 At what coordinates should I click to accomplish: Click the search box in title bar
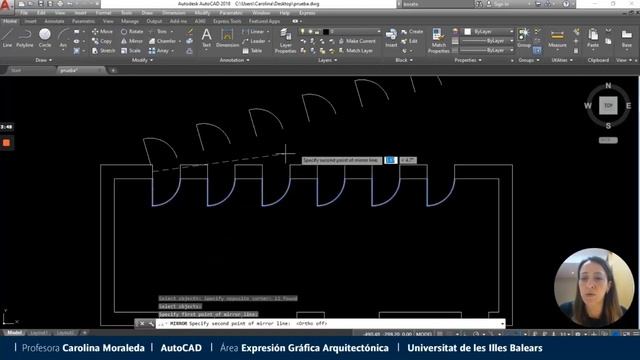(436, 4)
